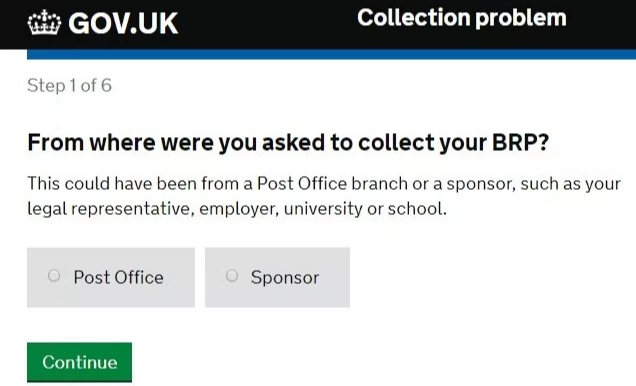Click empty space in the black header bar

tap(268, 24)
